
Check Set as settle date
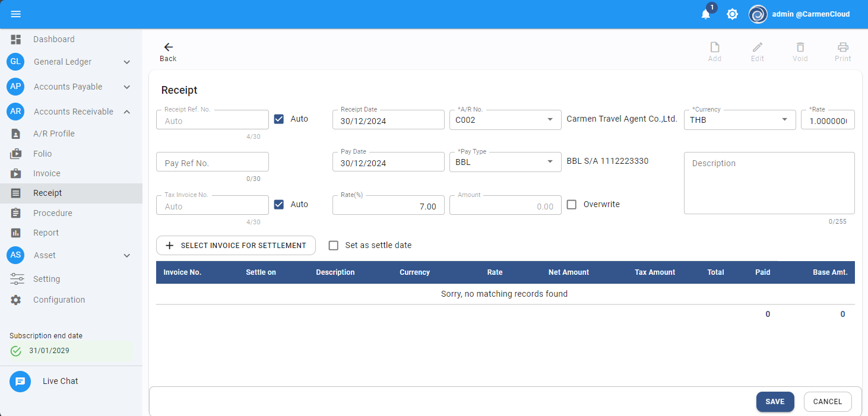(334, 245)
